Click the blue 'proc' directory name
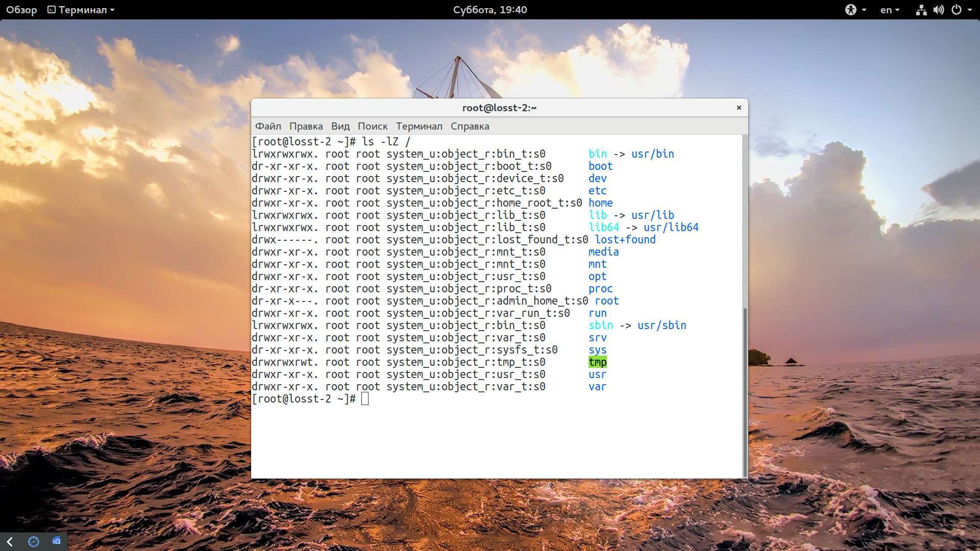Image resolution: width=980 pixels, height=551 pixels. (x=601, y=289)
